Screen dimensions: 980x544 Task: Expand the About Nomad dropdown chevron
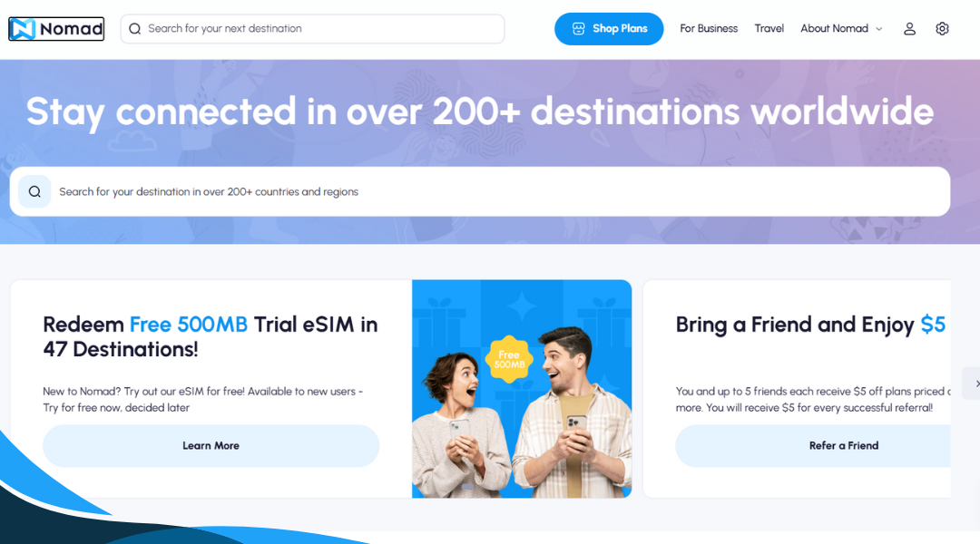pos(878,29)
